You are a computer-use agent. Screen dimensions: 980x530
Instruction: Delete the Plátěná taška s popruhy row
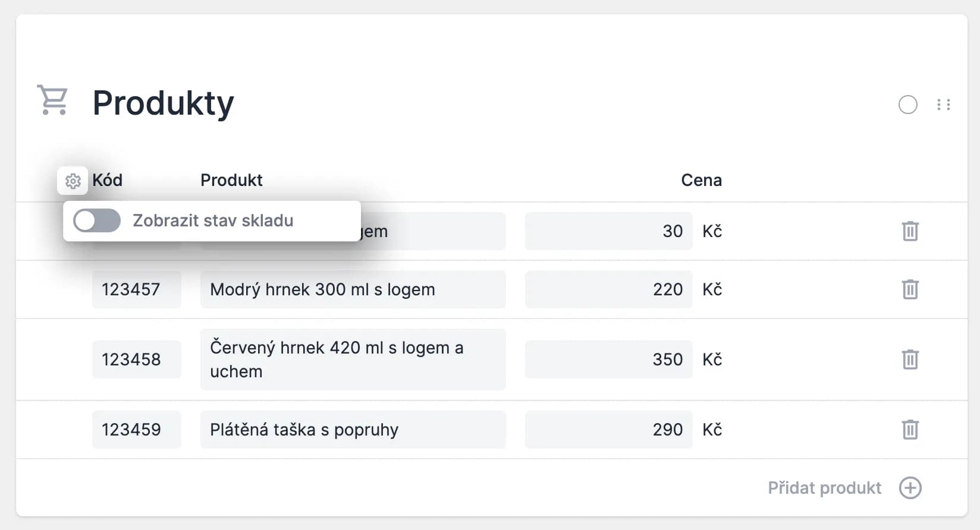[910, 430]
